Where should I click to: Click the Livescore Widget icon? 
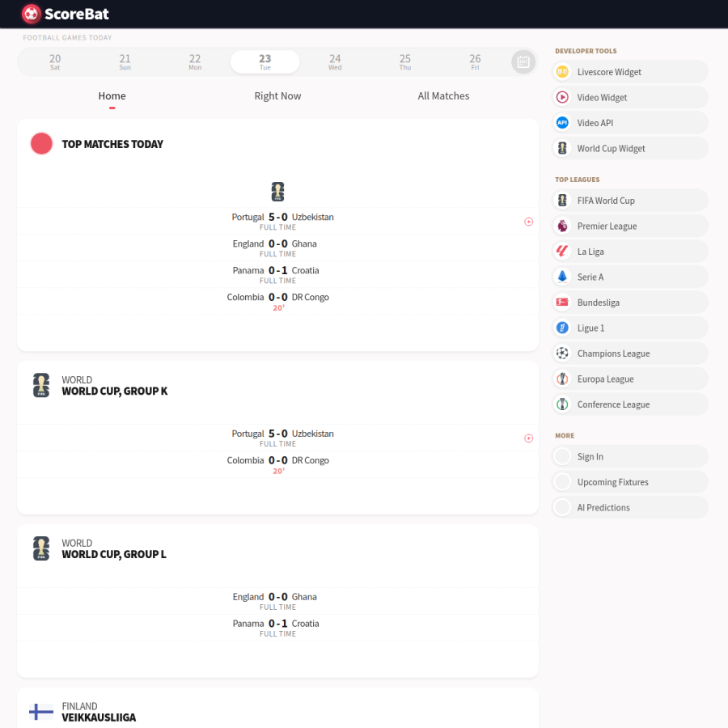click(562, 72)
